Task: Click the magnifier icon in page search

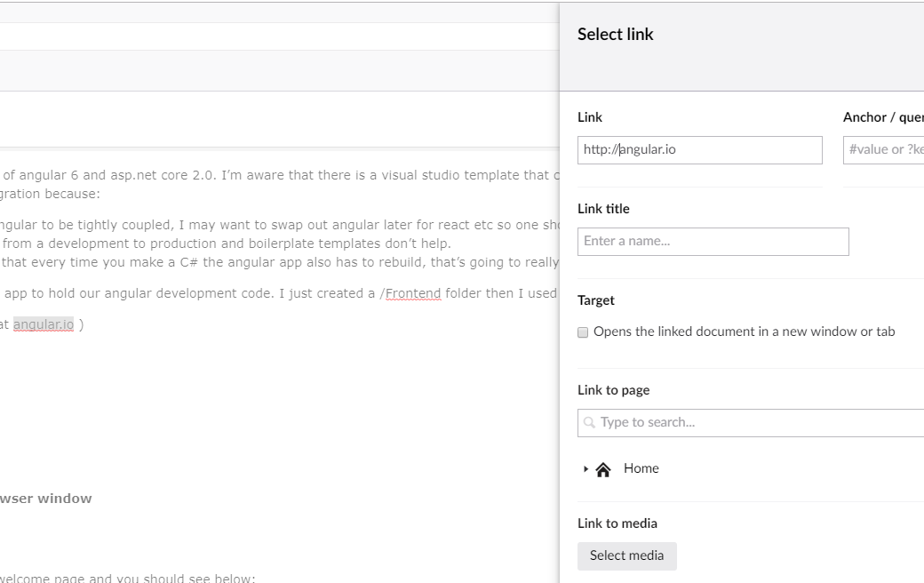Action: pyautogui.click(x=589, y=423)
